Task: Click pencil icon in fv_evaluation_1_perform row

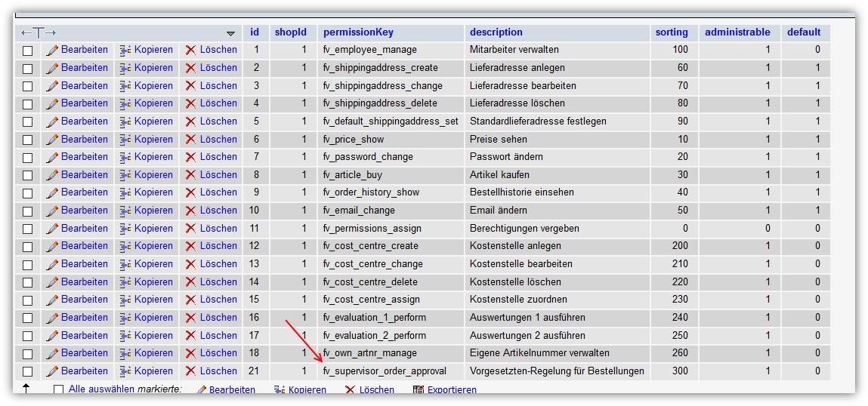Action: click(x=53, y=318)
